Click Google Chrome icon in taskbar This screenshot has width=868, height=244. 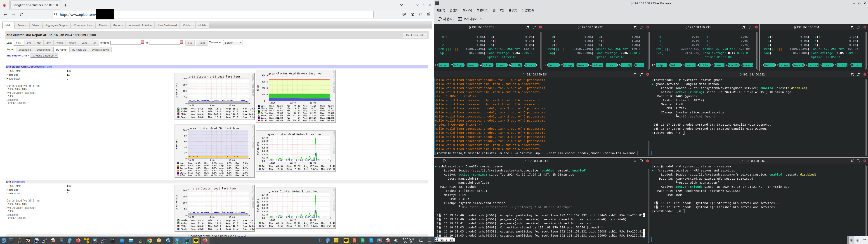pos(150,240)
